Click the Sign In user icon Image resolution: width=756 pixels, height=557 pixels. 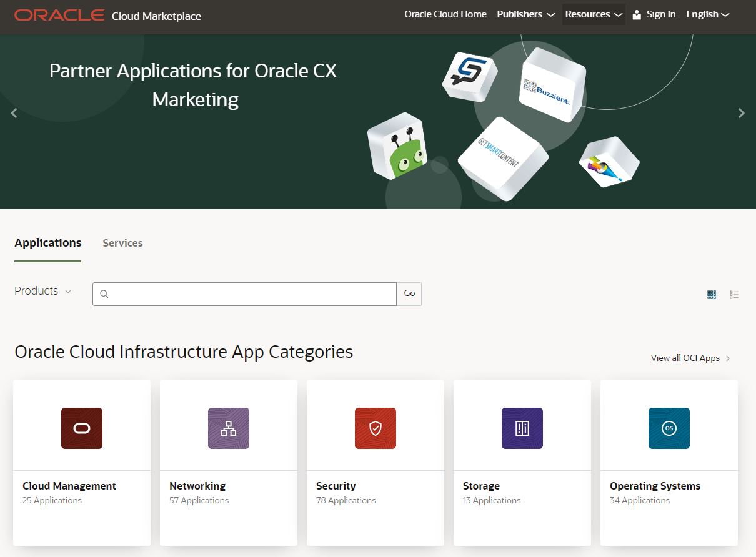(x=637, y=14)
